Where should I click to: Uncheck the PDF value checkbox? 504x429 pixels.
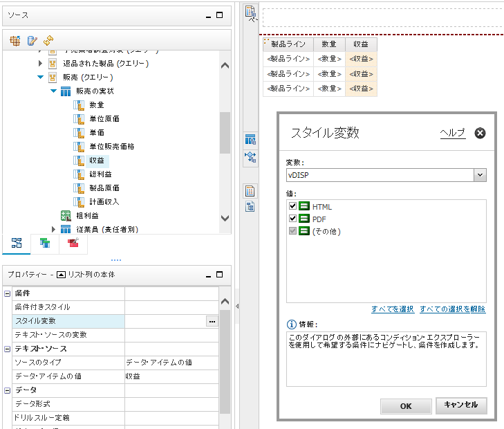click(x=292, y=219)
